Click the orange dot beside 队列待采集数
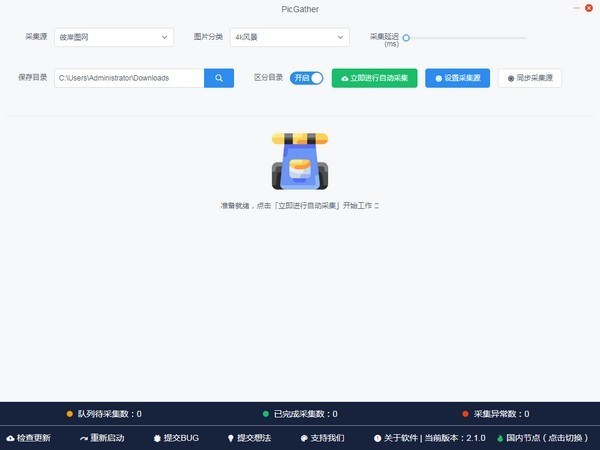The image size is (600, 450). pos(70,414)
